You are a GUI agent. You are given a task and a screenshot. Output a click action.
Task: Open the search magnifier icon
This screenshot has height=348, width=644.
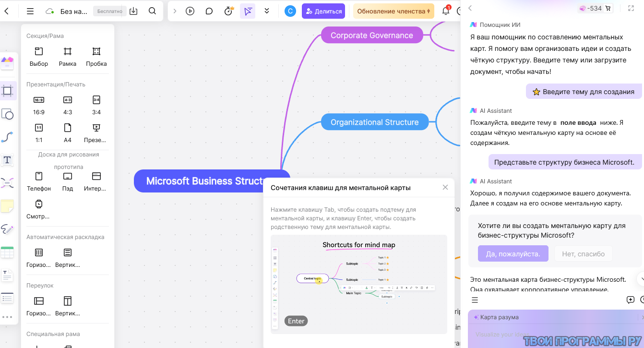(152, 11)
